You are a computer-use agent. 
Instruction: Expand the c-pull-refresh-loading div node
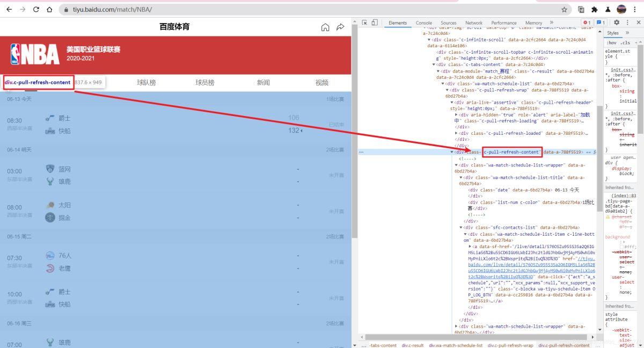click(457, 114)
